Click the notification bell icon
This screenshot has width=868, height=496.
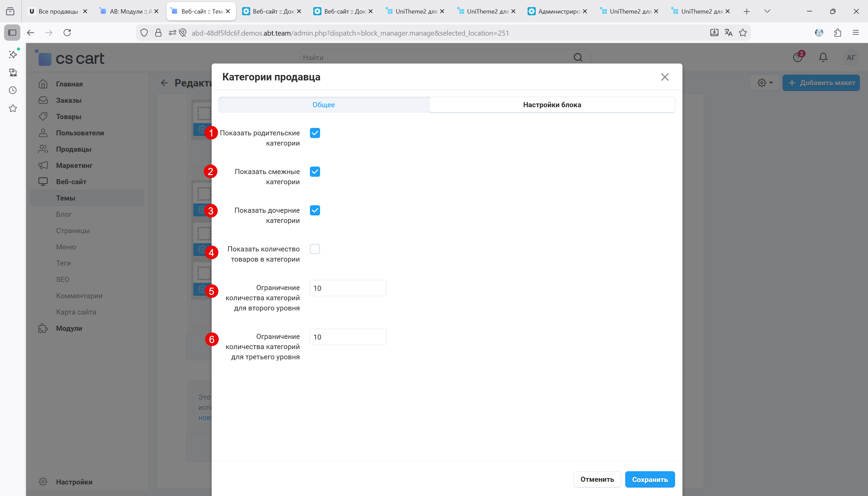822,57
